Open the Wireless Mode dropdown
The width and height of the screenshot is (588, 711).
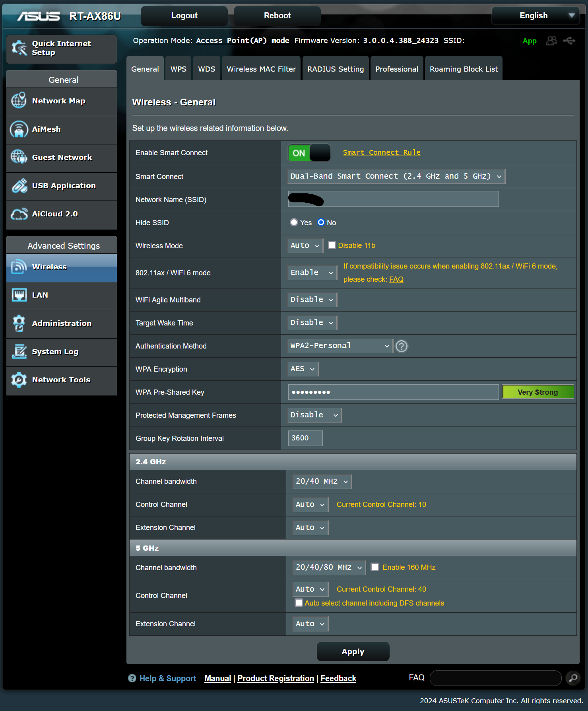pyautogui.click(x=305, y=245)
